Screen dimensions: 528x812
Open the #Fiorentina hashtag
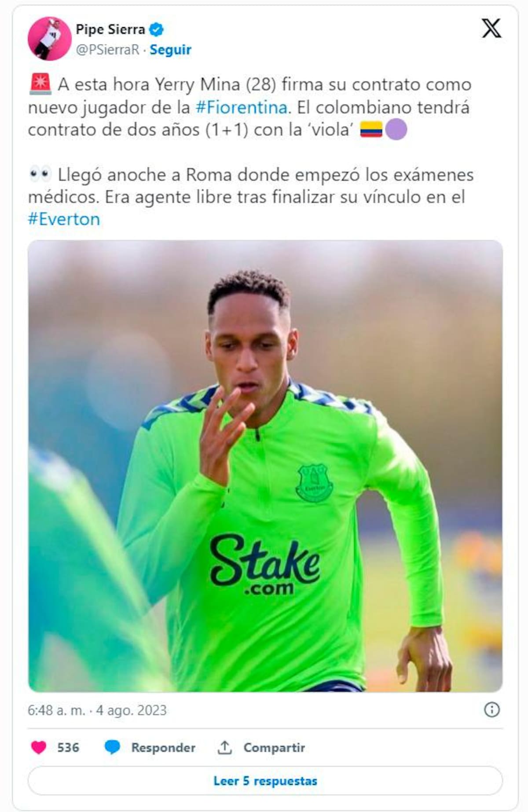[241, 107]
